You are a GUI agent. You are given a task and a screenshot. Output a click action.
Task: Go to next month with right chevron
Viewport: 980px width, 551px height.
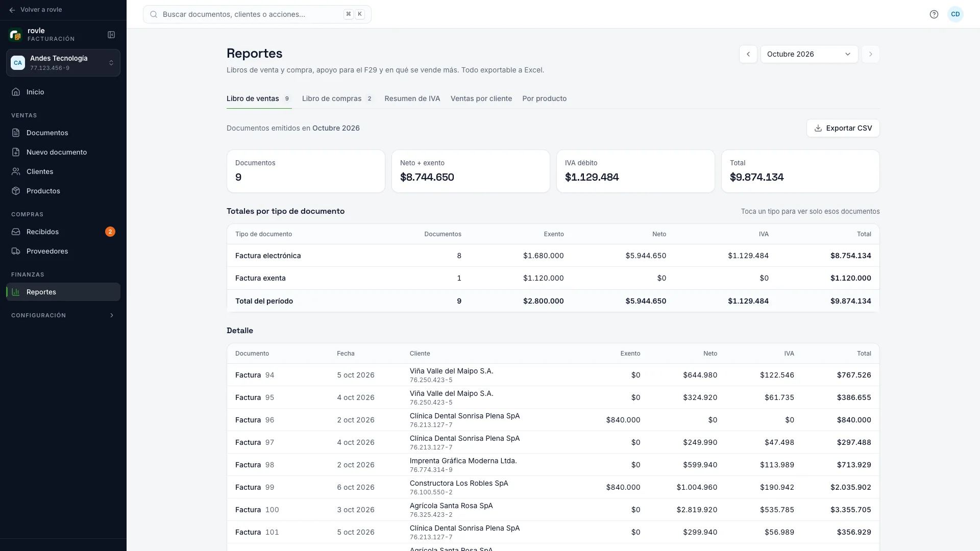[x=871, y=54]
